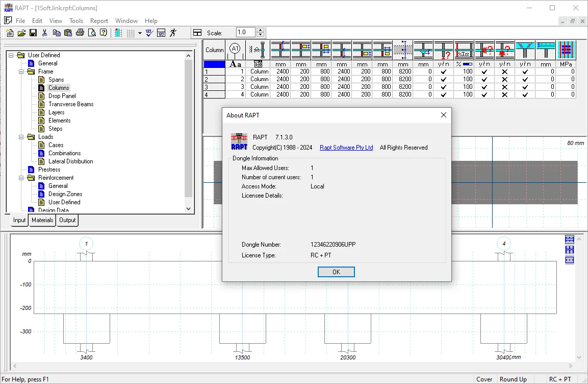Viewport: 588px width, 384px height.
Task: Click the Cut scissors icon
Action: 45,33
